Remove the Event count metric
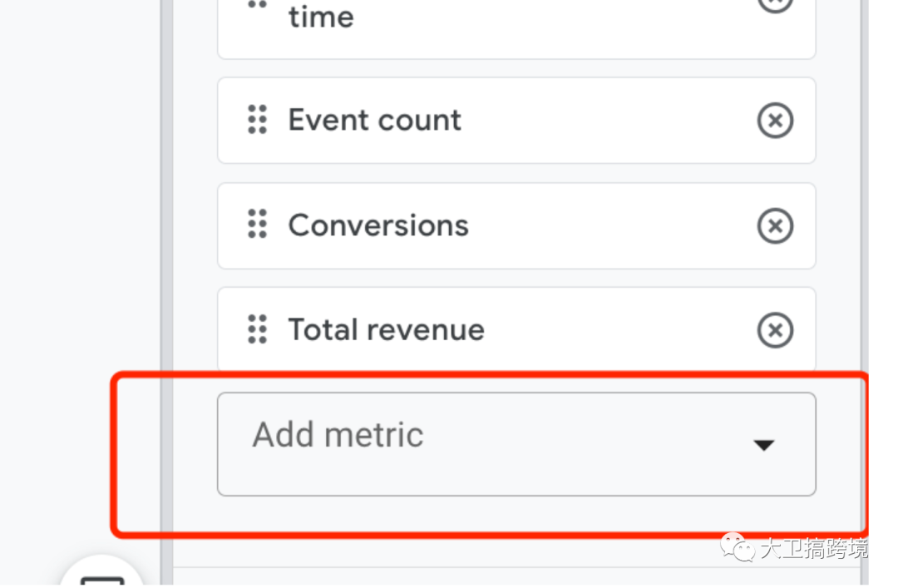Viewport: 898px width, 588px height. pos(775,121)
